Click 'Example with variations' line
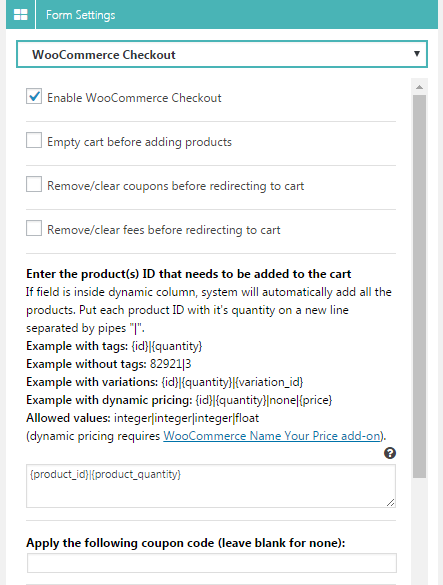 165,382
